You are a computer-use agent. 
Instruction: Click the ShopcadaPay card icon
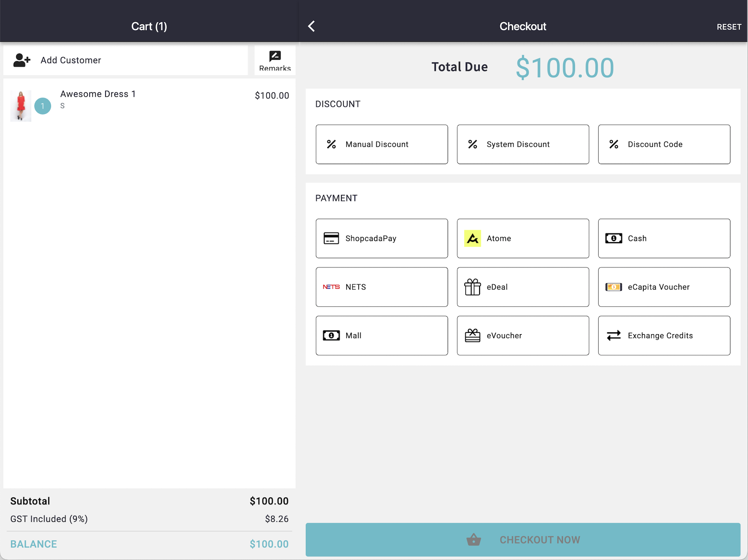[331, 239]
